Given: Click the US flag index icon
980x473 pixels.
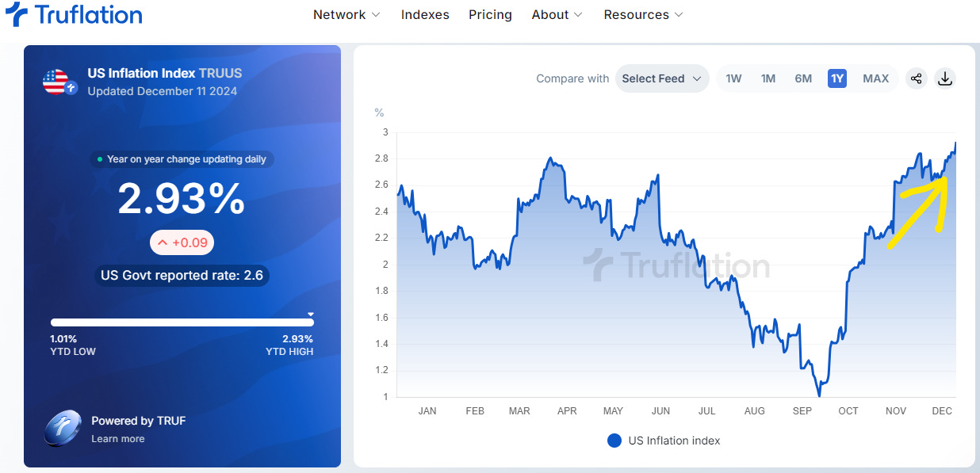Looking at the screenshot, I should 59,82.
